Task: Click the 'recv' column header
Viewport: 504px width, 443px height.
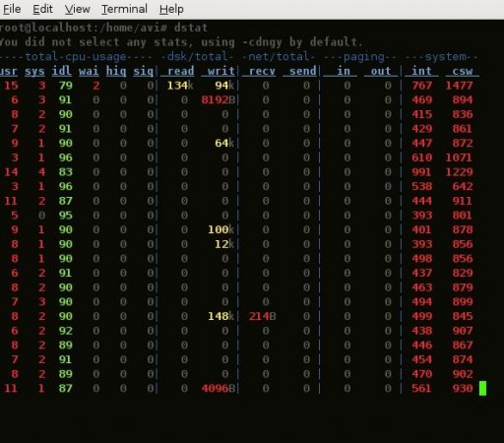Action: 262,71
